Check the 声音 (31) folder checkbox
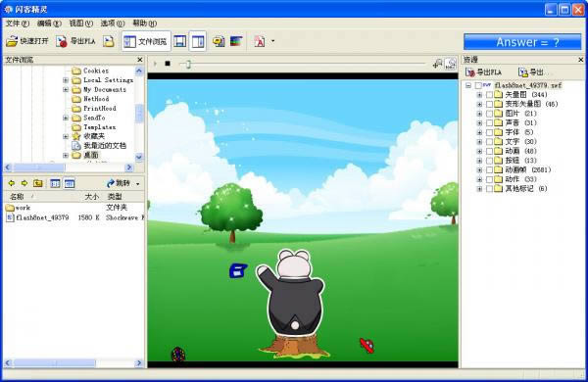 [x=489, y=122]
